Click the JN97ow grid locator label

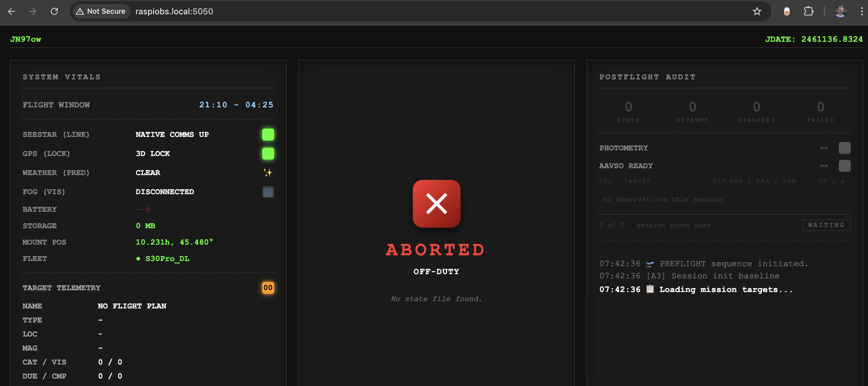pyautogui.click(x=26, y=39)
